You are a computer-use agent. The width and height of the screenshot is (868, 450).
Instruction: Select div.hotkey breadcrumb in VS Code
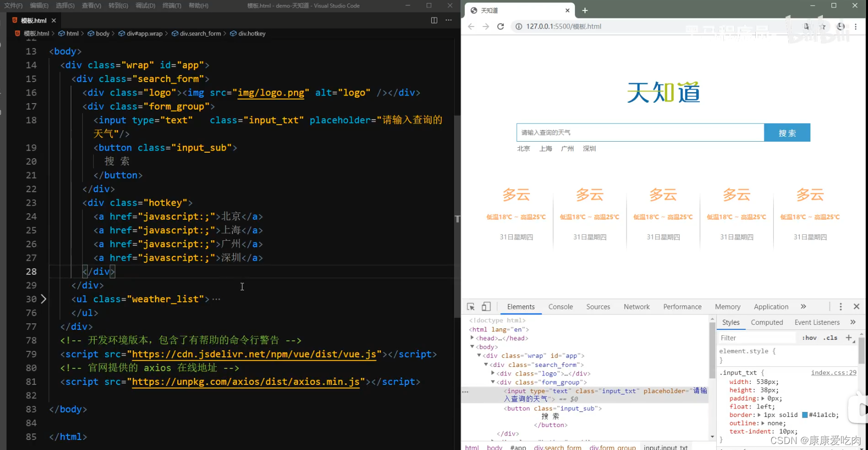coord(248,34)
